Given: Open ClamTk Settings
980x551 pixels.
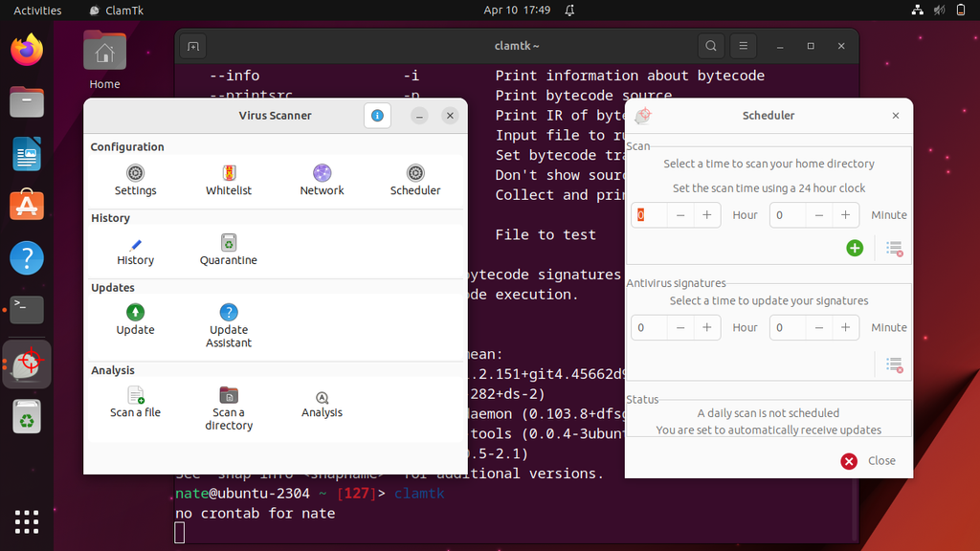Looking at the screenshot, I should pos(134,180).
